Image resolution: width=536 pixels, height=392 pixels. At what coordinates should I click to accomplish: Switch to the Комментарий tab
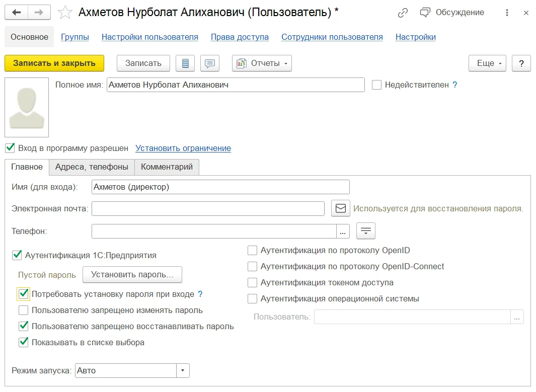[167, 167]
